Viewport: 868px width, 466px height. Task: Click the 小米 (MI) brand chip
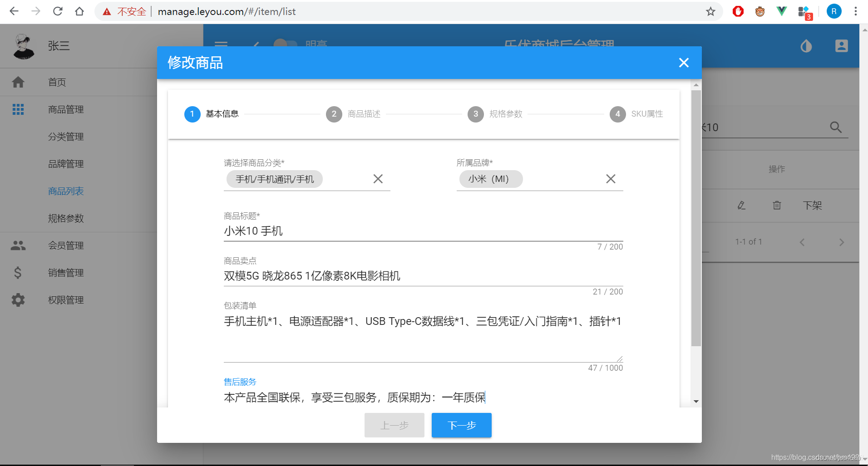pos(491,179)
